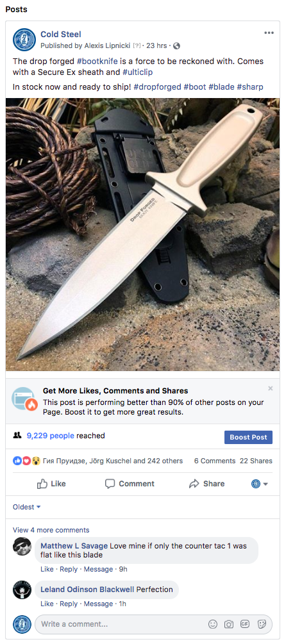Like the Cold Steel post

point(51,484)
